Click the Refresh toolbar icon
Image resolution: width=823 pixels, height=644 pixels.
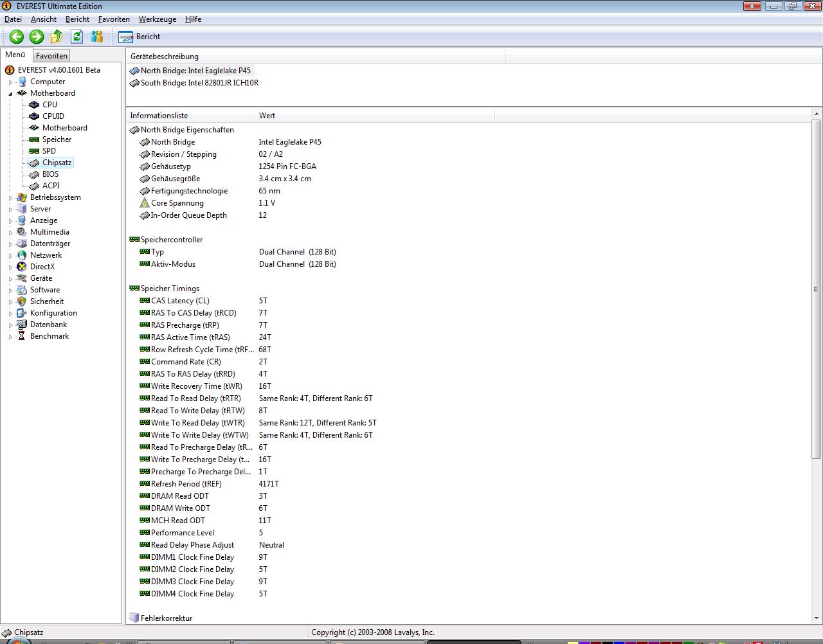[77, 37]
